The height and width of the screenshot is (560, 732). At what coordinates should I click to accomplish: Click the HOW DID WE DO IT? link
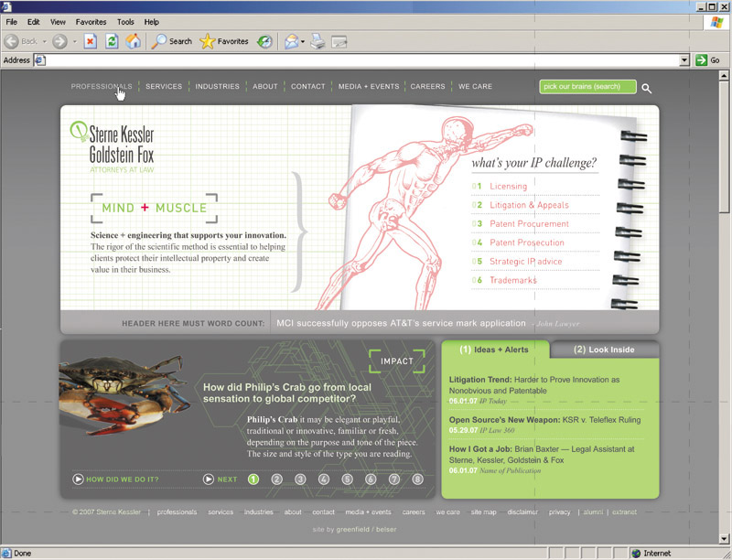click(123, 479)
